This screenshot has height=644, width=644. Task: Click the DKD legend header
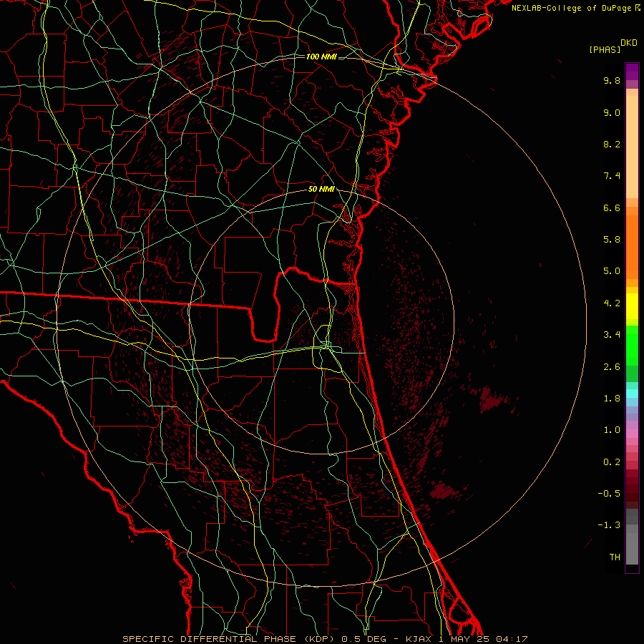coord(629,43)
